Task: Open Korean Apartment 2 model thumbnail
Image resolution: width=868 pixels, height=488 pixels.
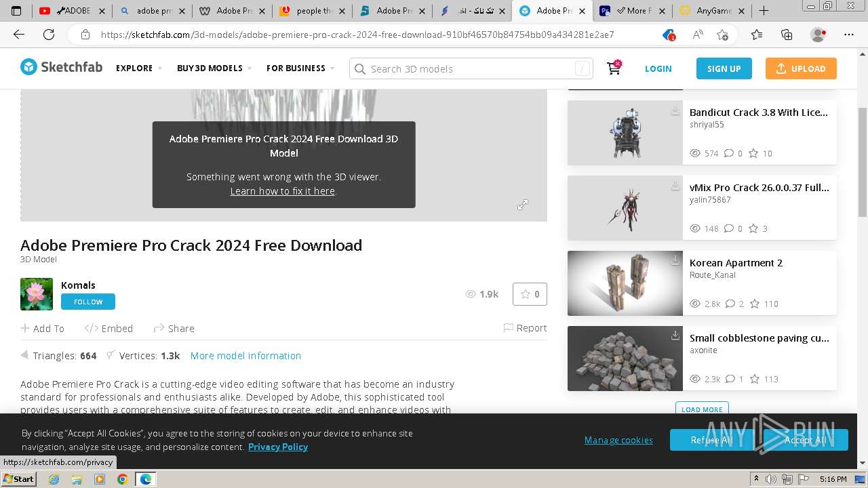Action: point(625,283)
